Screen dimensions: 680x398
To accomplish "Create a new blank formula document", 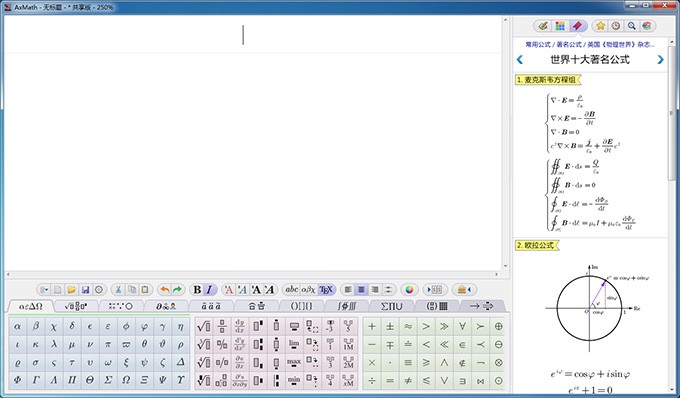I will point(58,290).
